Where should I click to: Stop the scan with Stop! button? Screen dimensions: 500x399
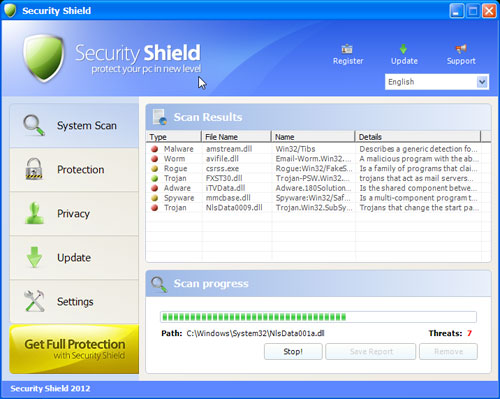[293, 352]
